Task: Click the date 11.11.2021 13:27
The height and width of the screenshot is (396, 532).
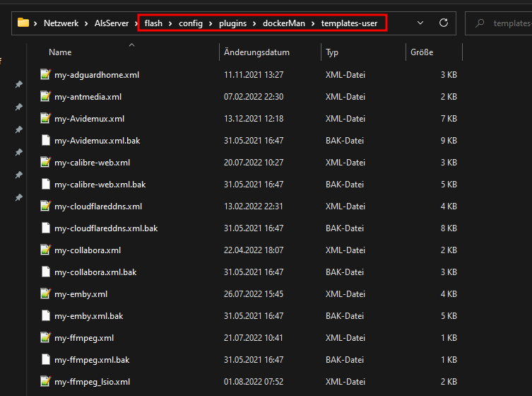Action: 254,75
